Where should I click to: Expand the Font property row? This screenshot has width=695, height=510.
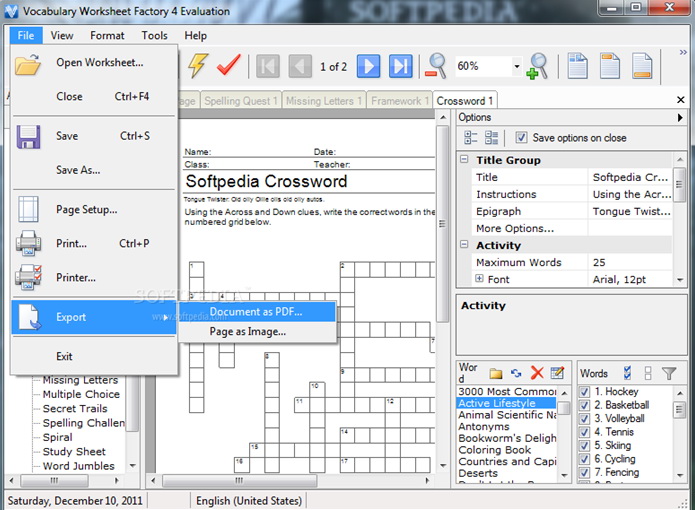tap(479, 279)
